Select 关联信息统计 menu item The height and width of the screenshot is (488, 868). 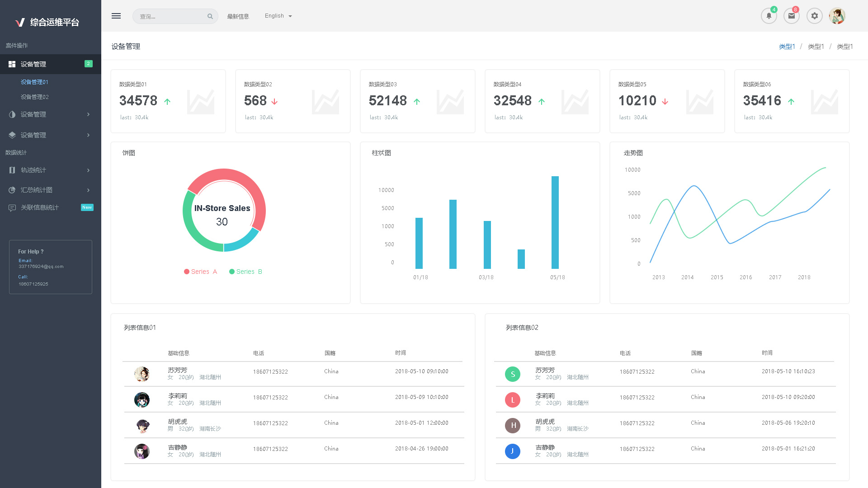40,208
